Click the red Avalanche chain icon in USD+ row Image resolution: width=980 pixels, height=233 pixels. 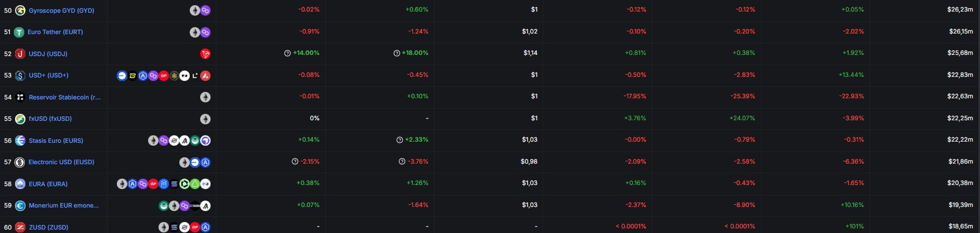click(205, 76)
